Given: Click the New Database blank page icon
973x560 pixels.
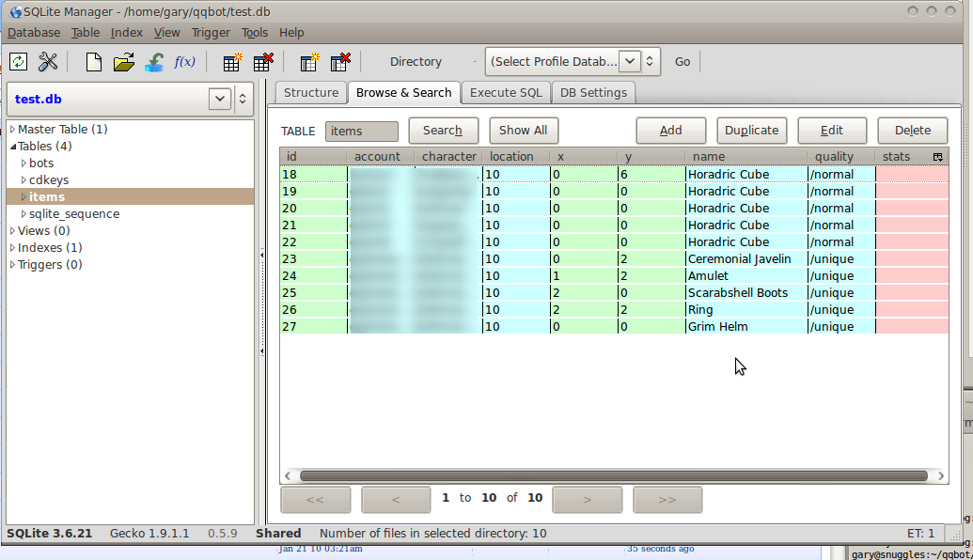Looking at the screenshot, I should click(x=93, y=62).
